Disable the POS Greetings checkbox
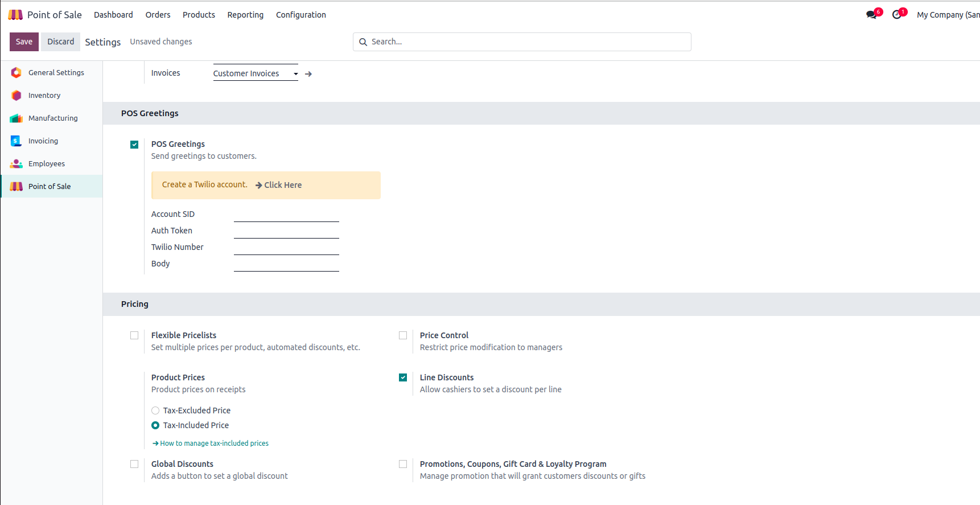Screen dimensions: 980x505 pos(134,145)
